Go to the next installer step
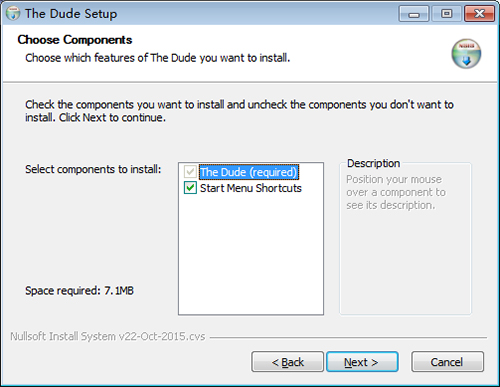This screenshot has width=500, height=387. point(362,362)
